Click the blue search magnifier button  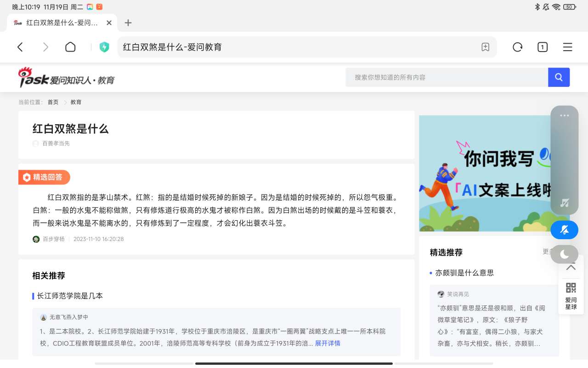tap(559, 77)
